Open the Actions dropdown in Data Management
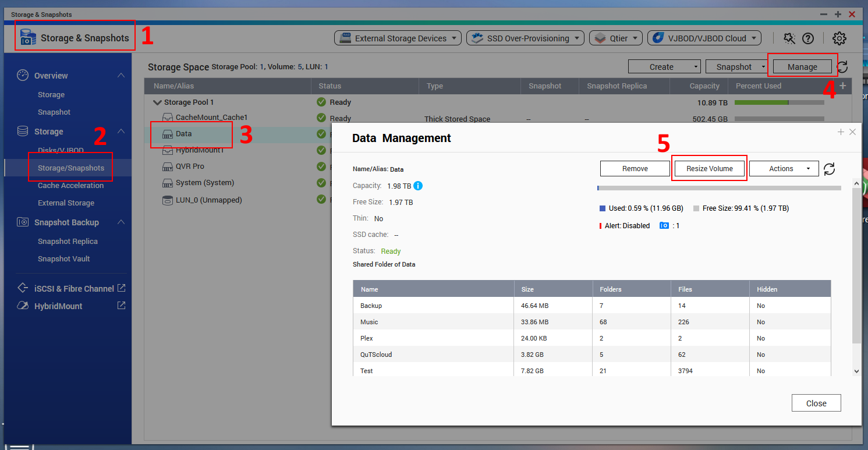The image size is (868, 450). click(784, 169)
